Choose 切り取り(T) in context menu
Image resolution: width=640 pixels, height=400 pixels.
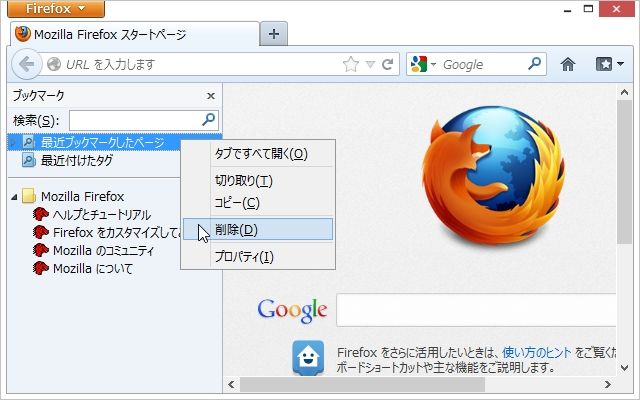tap(258, 180)
